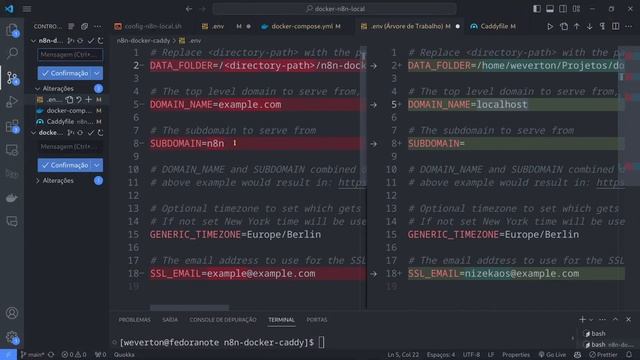Open the SAÍDA panel tab
Viewport: 640px width, 360px height.
(170, 320)
